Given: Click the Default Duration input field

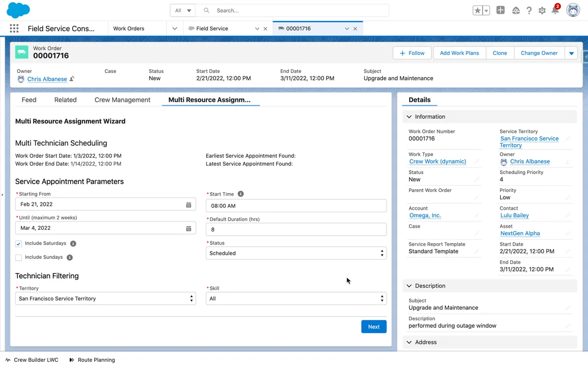Looking at the screenshot, I should (296, 229).
